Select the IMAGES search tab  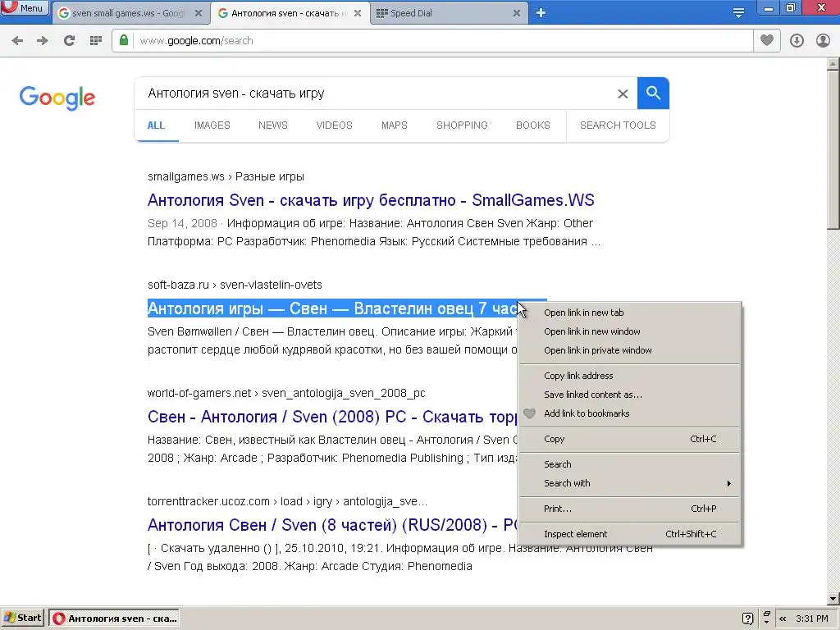(212, 126)
